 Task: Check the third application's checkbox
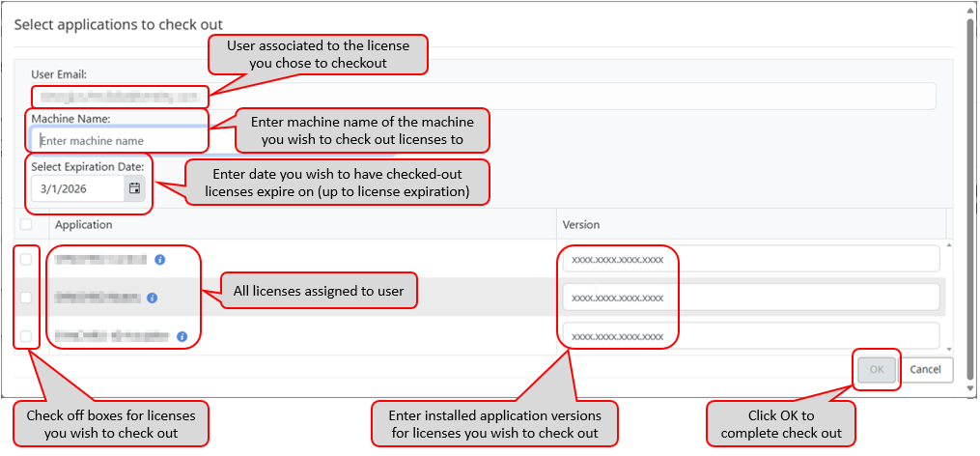[x=26, y=336]
